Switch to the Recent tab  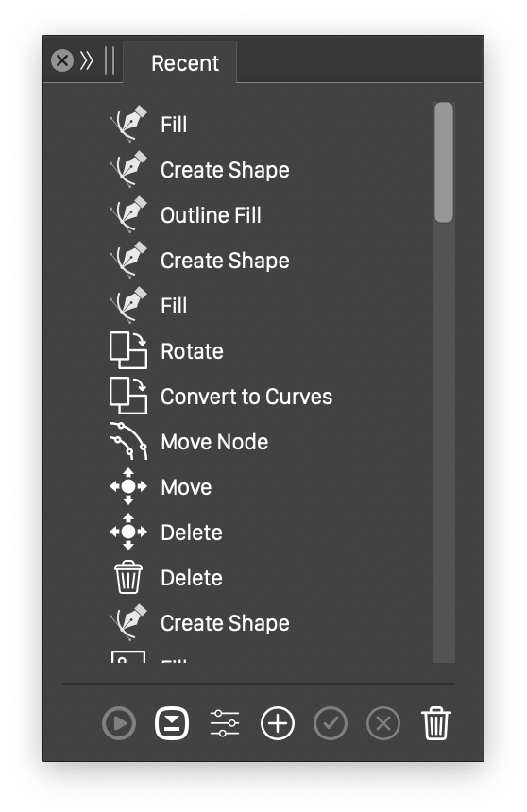click(185, 63)
